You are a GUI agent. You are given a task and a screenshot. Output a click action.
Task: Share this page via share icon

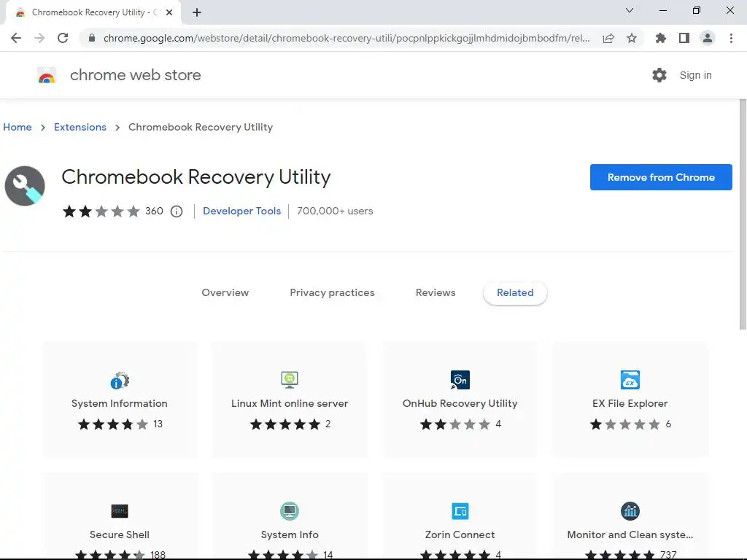click(608, 38)
